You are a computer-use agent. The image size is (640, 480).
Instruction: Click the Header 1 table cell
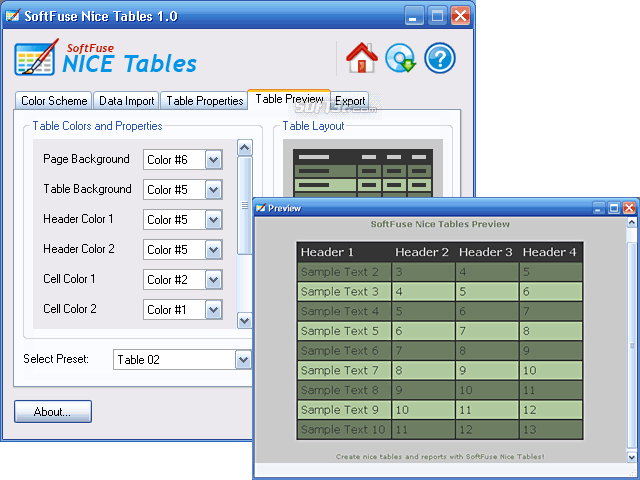click(344, 252)
